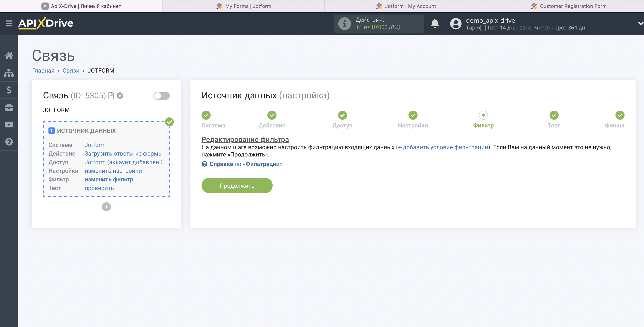Open the help question sidebar icon
The width and height of the screenshot is (644, 327).
[9, 142]
